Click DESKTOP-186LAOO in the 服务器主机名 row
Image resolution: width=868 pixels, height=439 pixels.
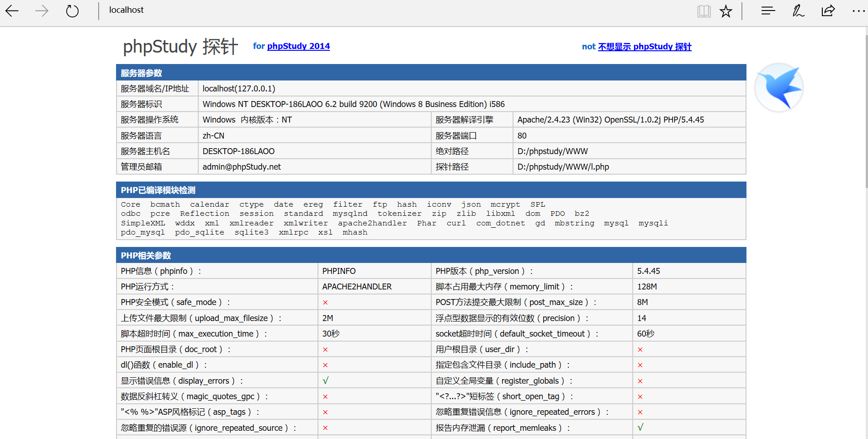pyautogui.click(x=238, y=151)
